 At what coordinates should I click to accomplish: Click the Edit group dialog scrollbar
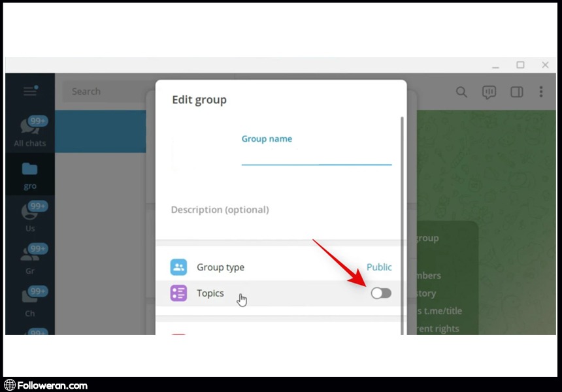click(x=402, y=196)
